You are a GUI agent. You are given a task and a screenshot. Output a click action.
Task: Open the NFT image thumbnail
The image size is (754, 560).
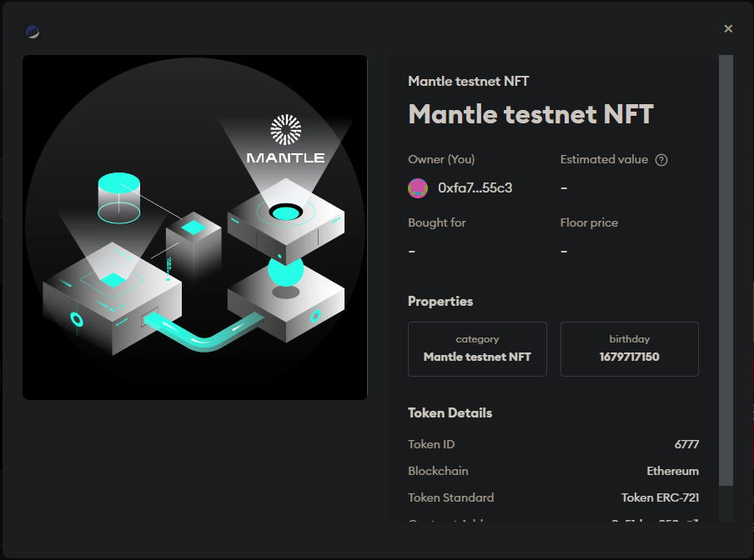tap(195, 227)
